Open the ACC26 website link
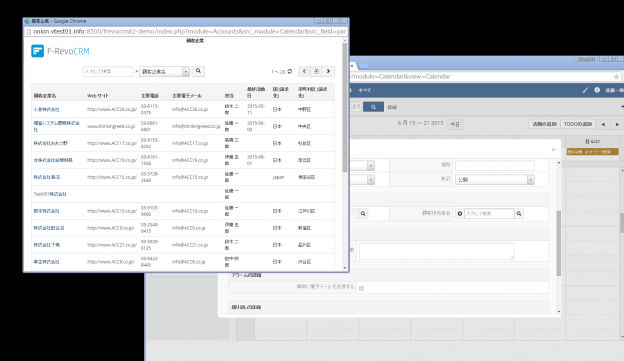 coord(112,109)
